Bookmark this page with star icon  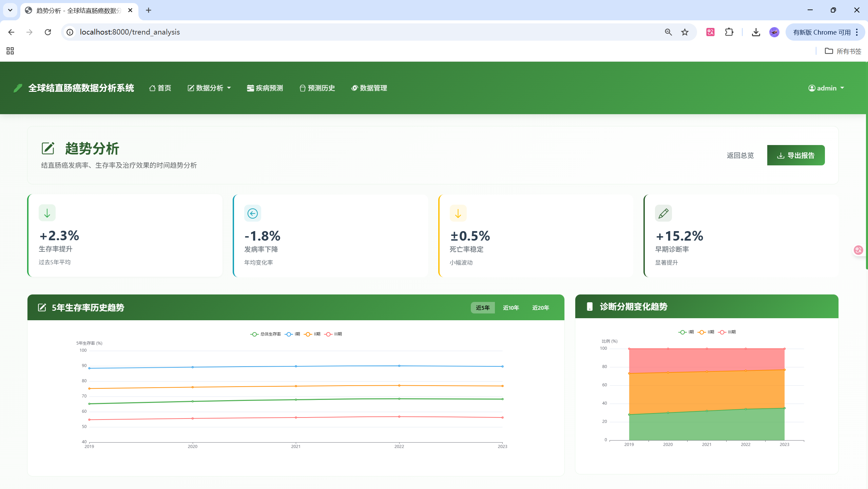click(x=685, y=32)
